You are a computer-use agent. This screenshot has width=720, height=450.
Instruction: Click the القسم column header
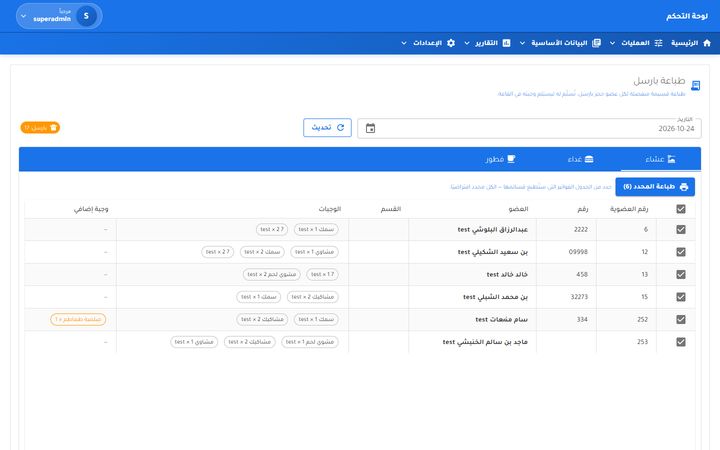click(391, 209)
